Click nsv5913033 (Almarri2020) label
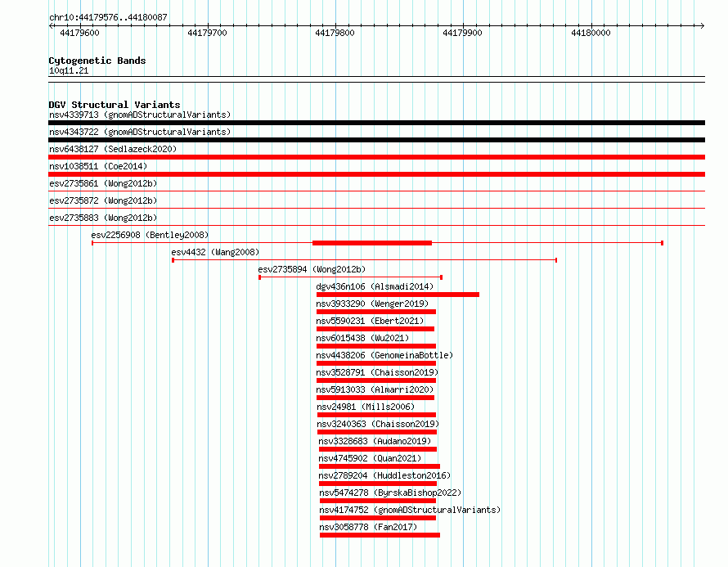Screen dimensions: 728x567 coord(375,389)
